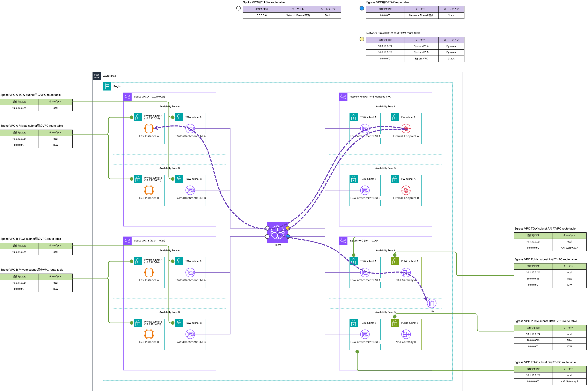Screen dimensions: 588x391
Task: Click '送信先CIDR' header in Spoke VPC TGW table
Action: pos(262,9)
